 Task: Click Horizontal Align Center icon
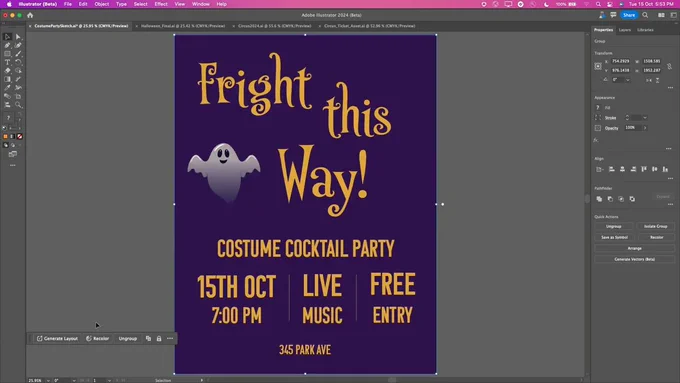point(622,169)
